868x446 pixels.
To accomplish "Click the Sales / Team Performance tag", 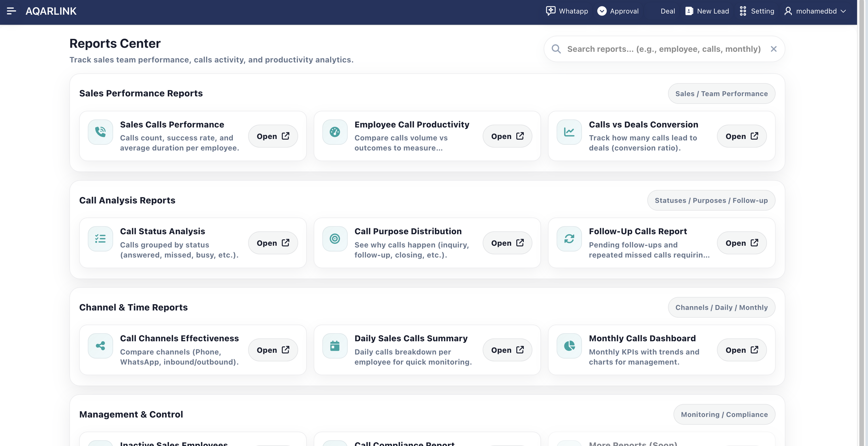I will pyautogui.click(x=721, y=94).
